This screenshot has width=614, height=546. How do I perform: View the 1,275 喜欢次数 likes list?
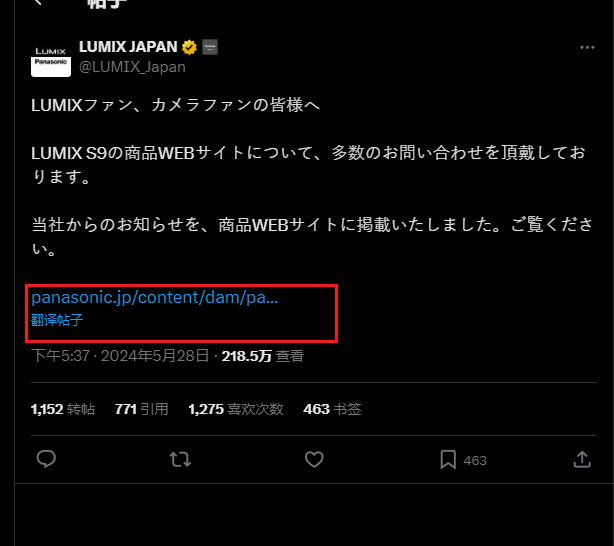click(x=236, y=409)
